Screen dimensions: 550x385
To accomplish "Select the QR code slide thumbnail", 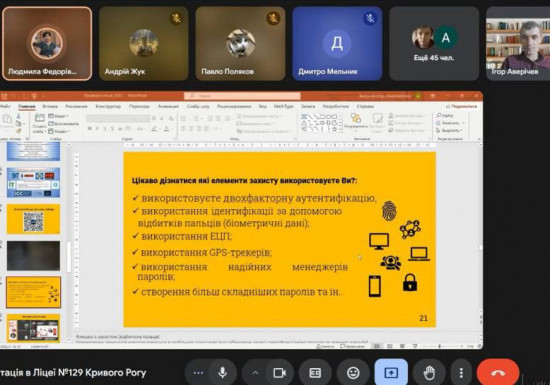I will click(33, 219).
